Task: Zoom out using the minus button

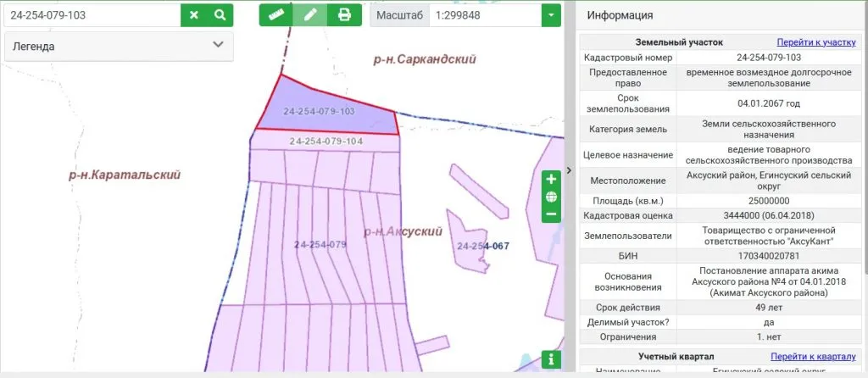Action: [551, 214]
